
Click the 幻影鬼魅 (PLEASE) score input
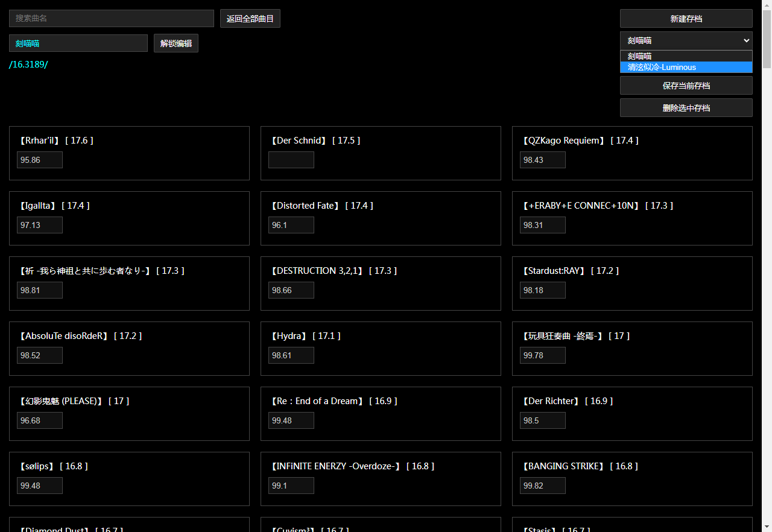(40, 420)
